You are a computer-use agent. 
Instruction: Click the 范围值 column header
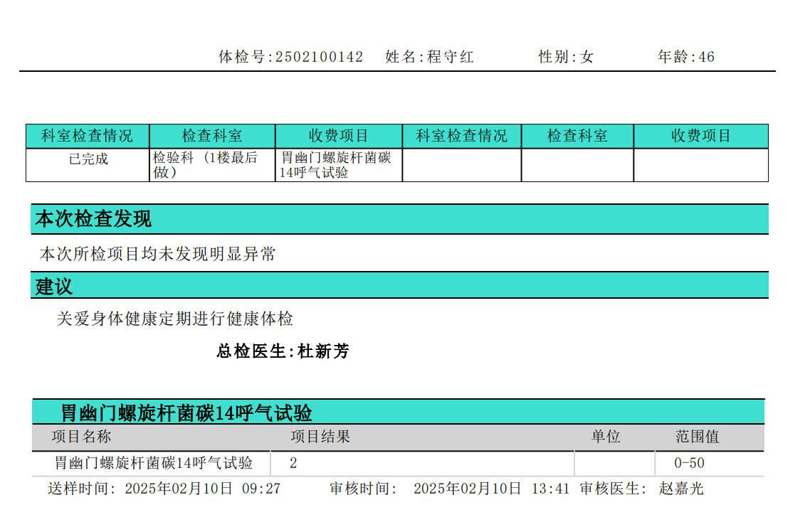[697, 436]
